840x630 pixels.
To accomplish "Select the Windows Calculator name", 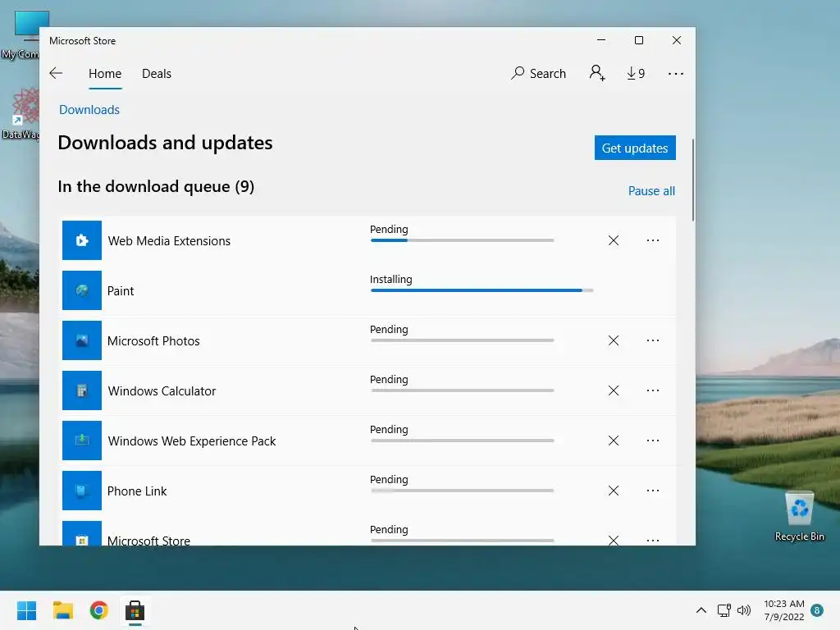I will click(162, 391).
